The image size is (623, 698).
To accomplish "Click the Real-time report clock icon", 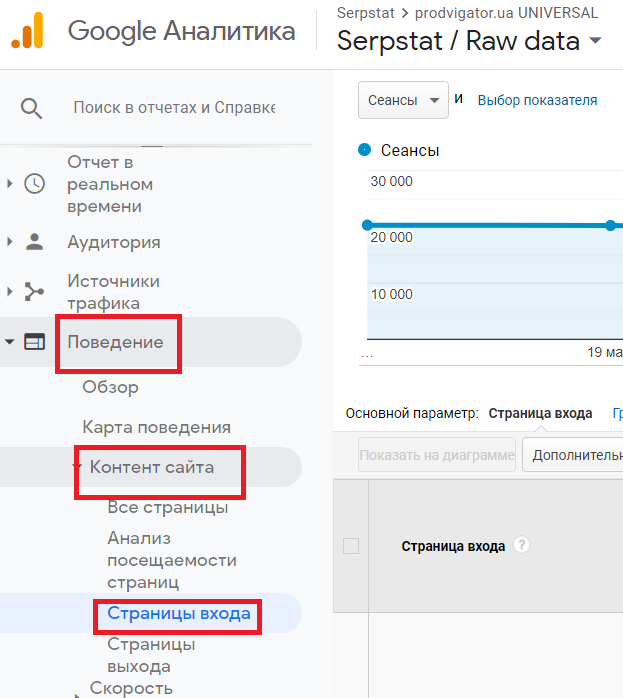I will pyautogui.click(x=34, y=184).
